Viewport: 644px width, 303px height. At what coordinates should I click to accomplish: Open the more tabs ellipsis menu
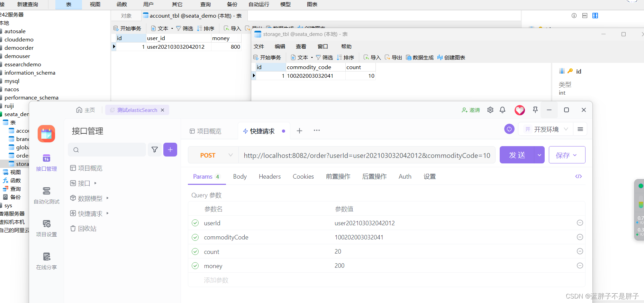[317, 130]
